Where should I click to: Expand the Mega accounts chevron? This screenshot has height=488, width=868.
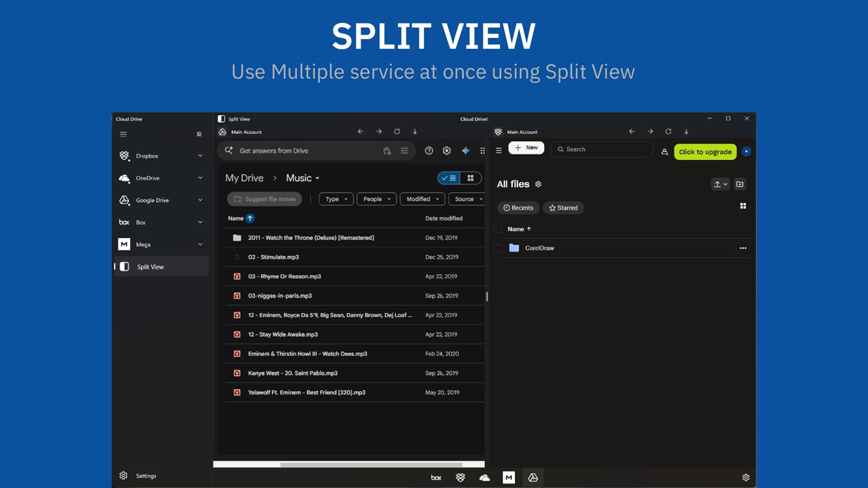[200, 244]
